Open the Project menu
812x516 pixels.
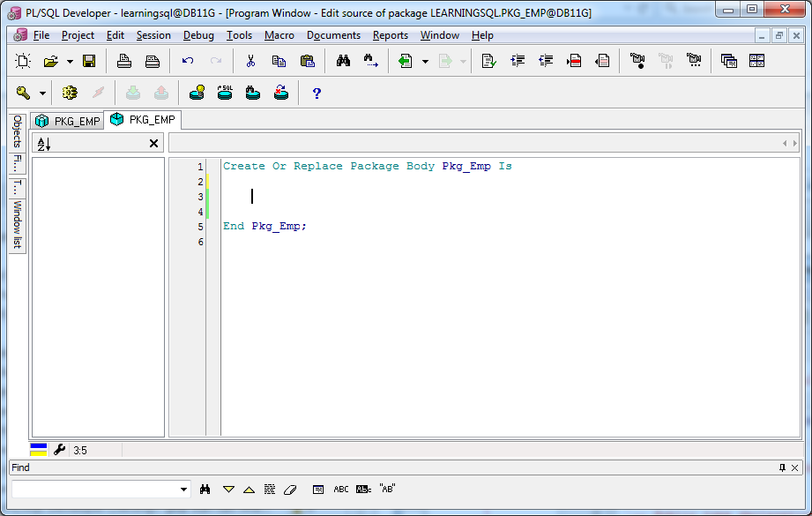click(x=78, y=35)
